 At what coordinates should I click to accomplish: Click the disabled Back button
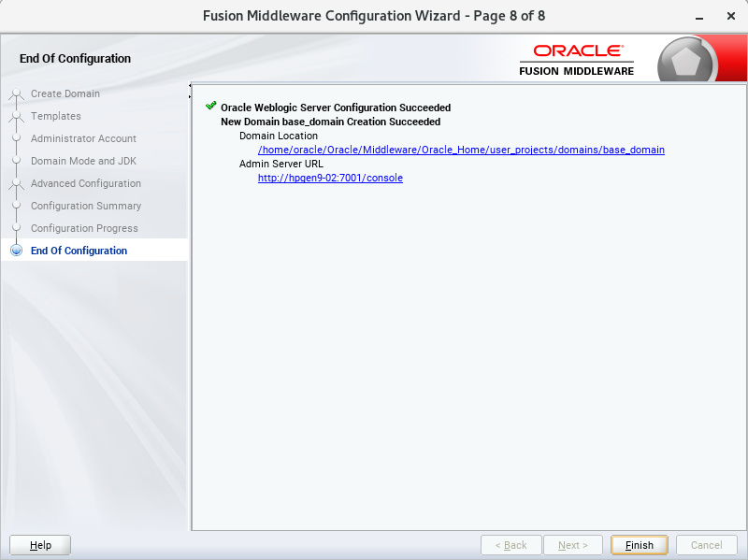[x=511, y=545]
